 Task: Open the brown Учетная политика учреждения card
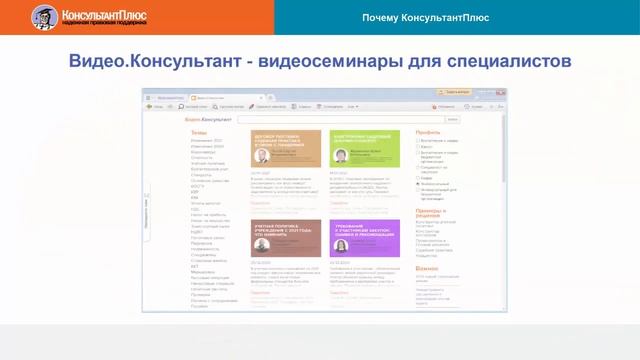(286, 238)
